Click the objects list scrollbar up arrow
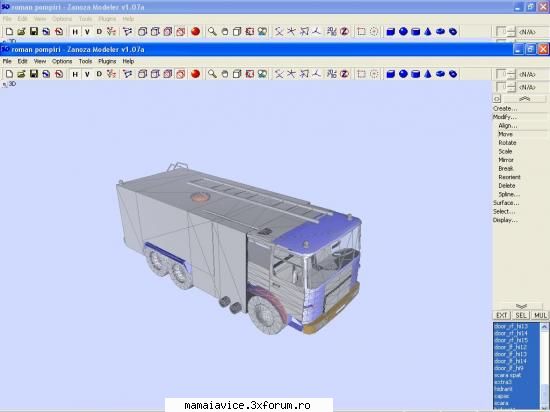Viewport: 550px width, 412px height. click(544, 327)
